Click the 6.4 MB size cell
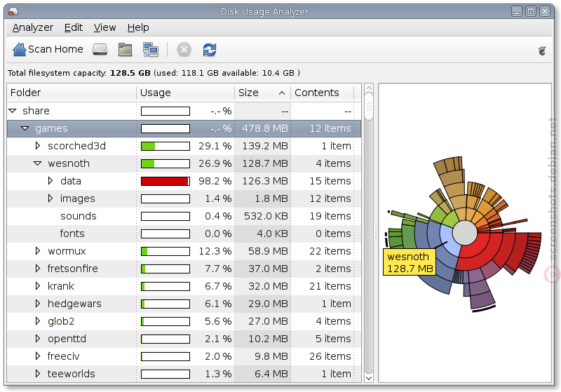The width and height of the screenshot is (561, 392). tap(271, 374)
